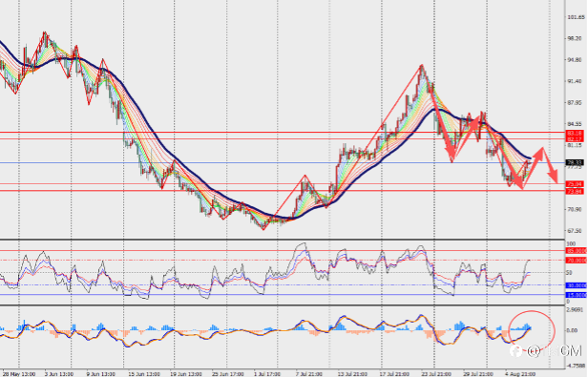The image size is (588, 378).
Task: Select the red 70.0000 oscillator level tag
Action: [577, 260]
